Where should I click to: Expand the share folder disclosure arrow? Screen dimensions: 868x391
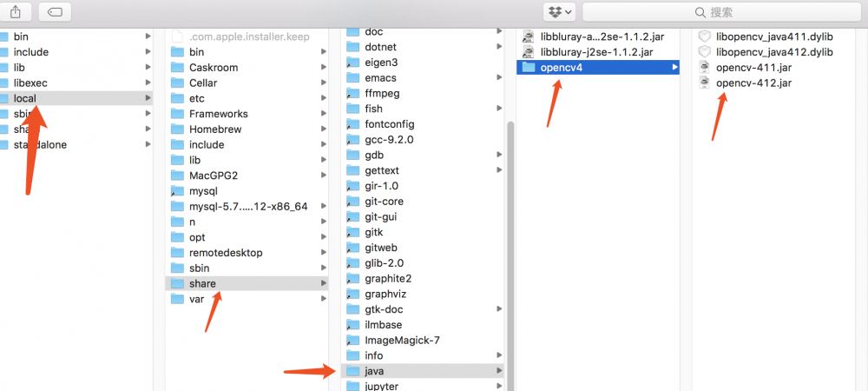[323, 283]
